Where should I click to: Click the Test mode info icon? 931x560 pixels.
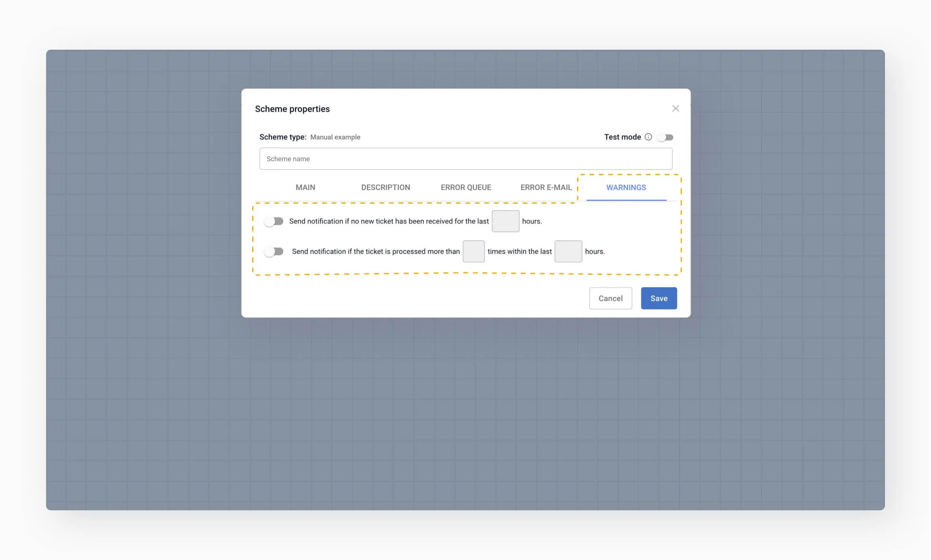pos(648,137)
